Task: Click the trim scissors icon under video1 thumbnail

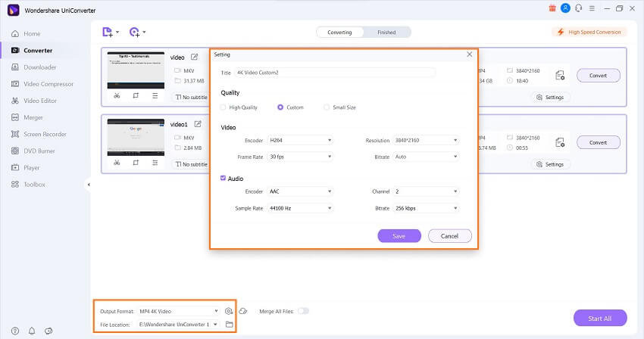Action: (117, 163)
